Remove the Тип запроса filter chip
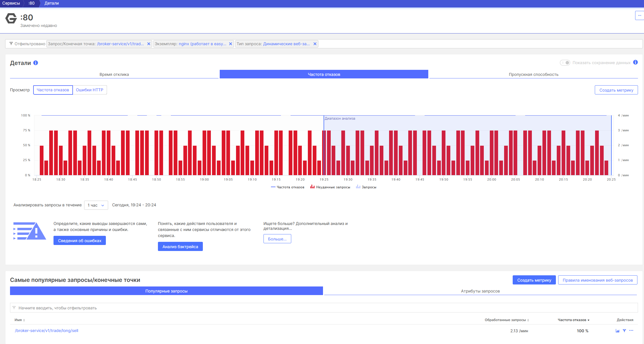The width and height of the screenshot is (644, 344). [x=315, y=44]
